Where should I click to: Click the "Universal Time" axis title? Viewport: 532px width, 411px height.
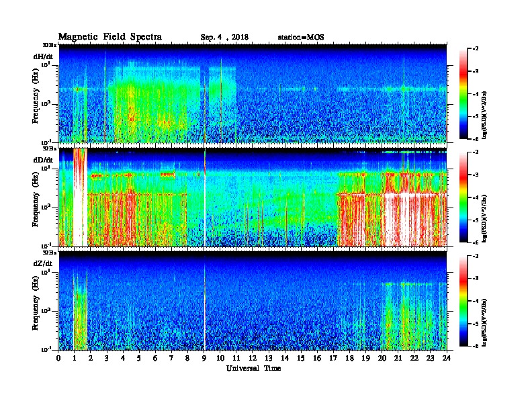click(254, 368)
